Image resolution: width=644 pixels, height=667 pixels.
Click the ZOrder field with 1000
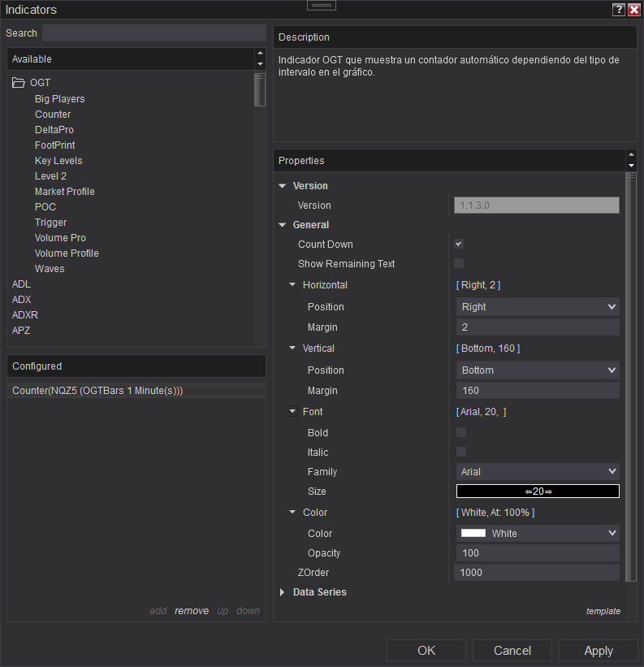(537, 573)
